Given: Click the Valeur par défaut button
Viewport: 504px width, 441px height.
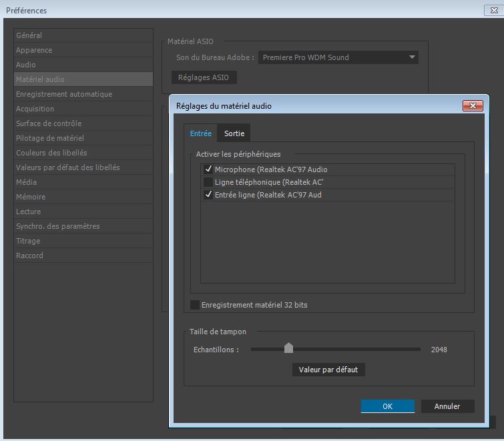Looking at the screenshot, I should pos(328,370).
